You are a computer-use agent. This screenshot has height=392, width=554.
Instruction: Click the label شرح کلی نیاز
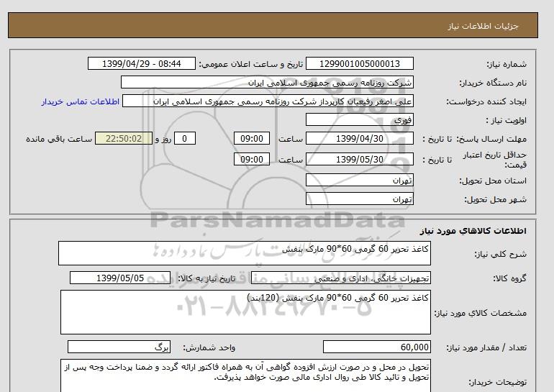click(500, 254)
